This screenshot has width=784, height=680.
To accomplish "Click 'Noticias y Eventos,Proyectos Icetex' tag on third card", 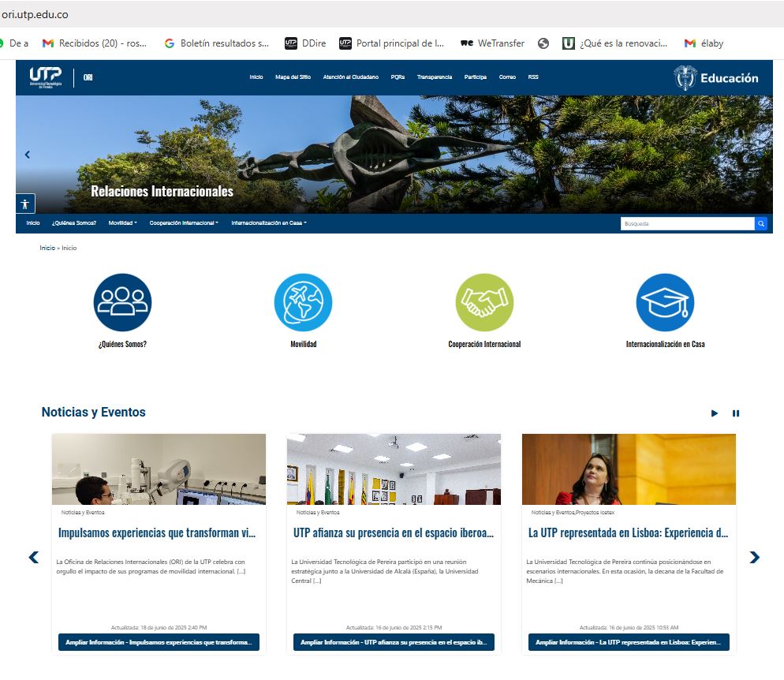I will [x=573, y=513].
